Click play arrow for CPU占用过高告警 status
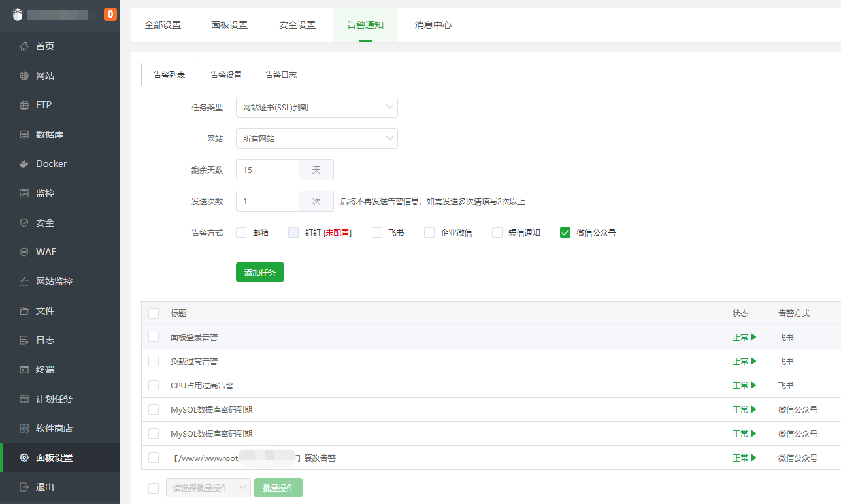841x504 pixels. [754, 385]
